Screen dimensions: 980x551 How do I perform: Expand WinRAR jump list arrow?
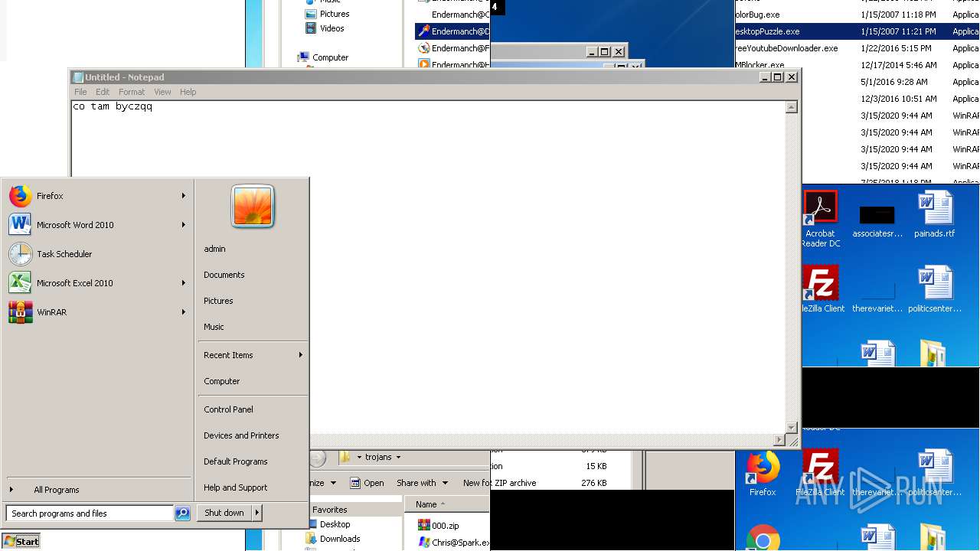184,312
